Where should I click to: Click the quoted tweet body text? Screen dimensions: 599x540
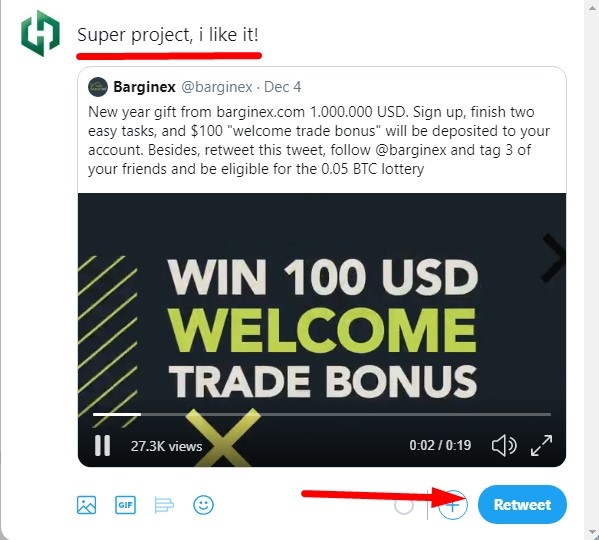point(319,140)
